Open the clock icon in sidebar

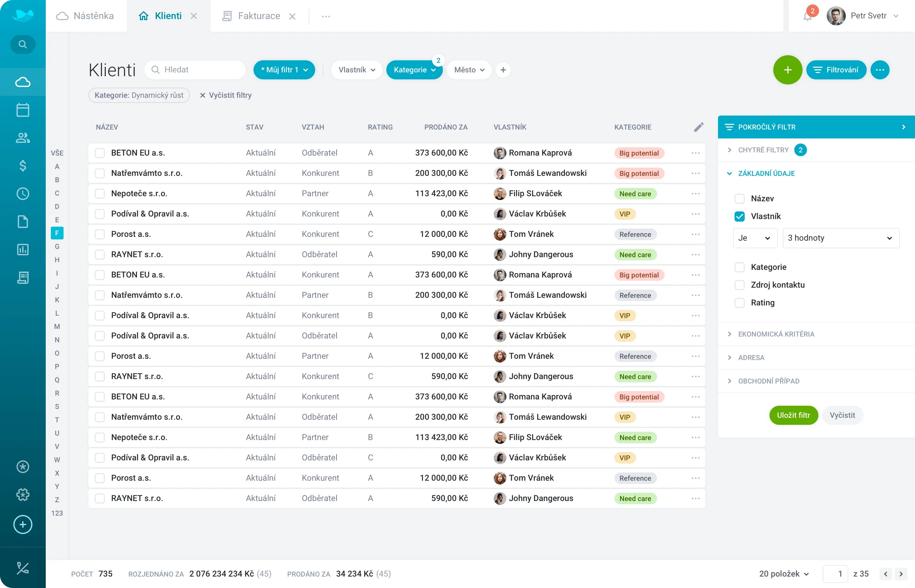coord(23,194)
